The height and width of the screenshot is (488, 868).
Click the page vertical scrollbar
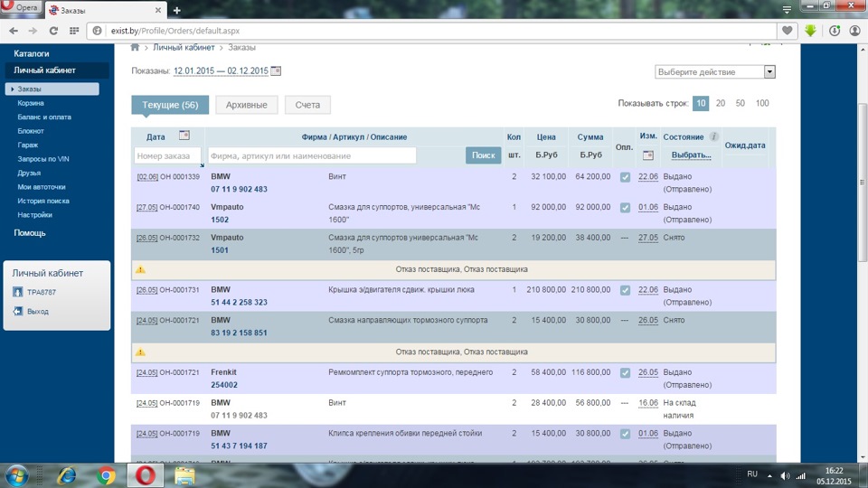tap(862, 183)
